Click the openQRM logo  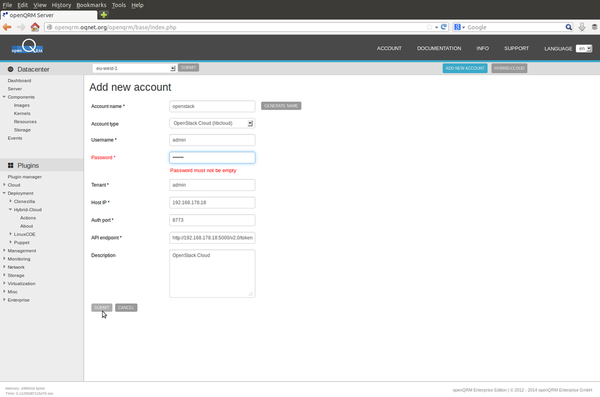pyautogui.click(x=27, y=47)
